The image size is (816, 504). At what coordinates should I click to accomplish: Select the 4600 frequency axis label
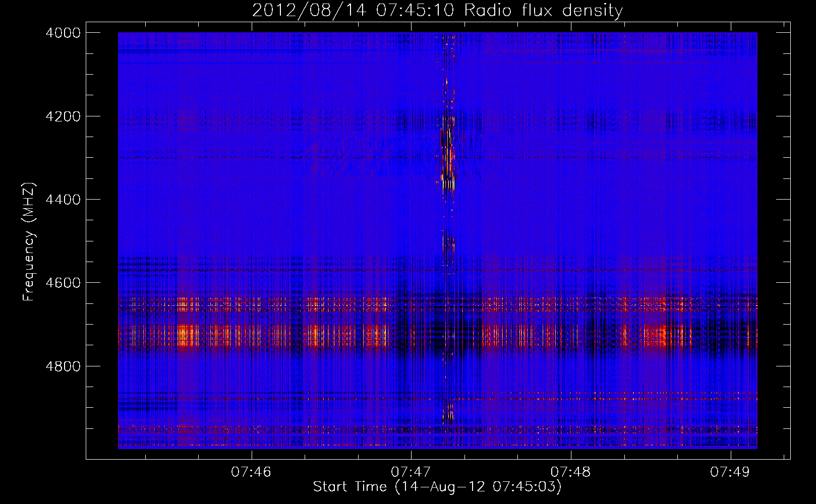pyautogui.click(x=63, y=283)
